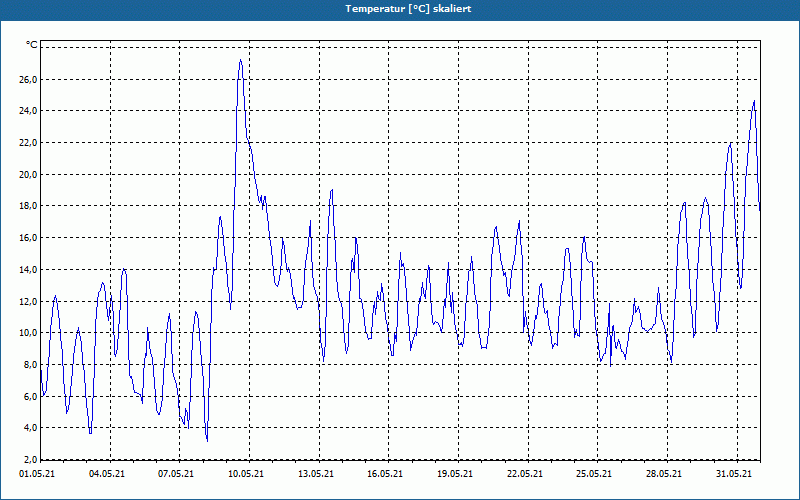Click the 24,0 y-axis value

[x=28, y=111]
